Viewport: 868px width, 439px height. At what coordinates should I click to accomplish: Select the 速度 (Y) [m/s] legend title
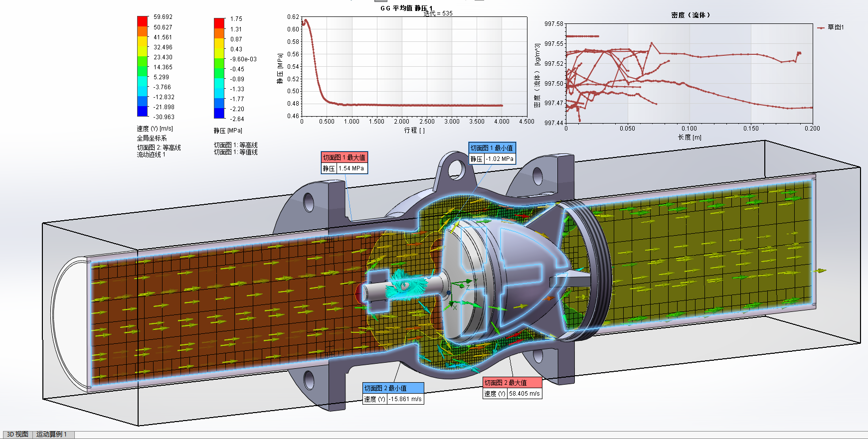pos(155,129)
